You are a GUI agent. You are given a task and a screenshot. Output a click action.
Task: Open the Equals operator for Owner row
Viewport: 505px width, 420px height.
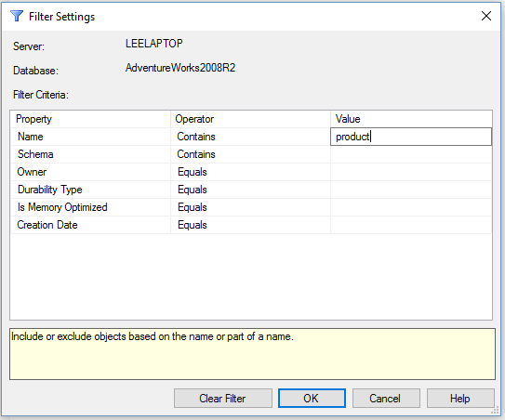click(x=250, y=172)
